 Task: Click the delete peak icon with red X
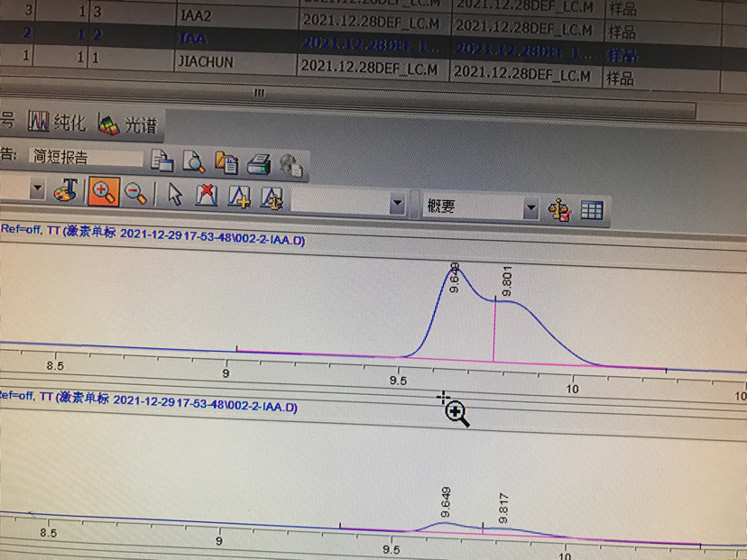pyautogui.click(x=207, y=195)
